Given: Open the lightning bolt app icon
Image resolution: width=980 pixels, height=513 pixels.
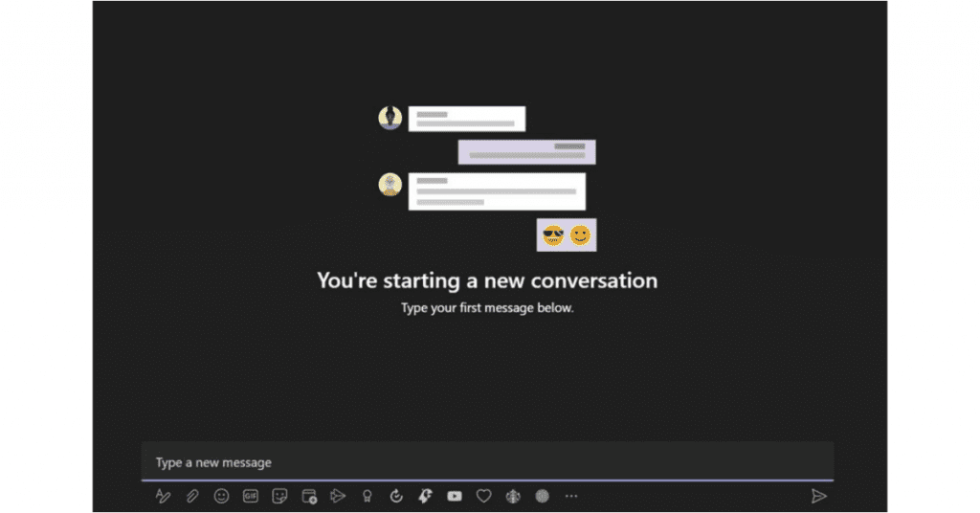Looking at the screenshot, I should (x=425, y=496).
